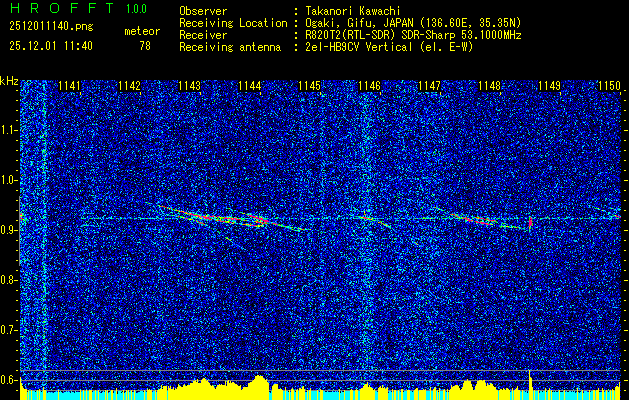This screenshot has width=629, height=400.
Task: Click the magenta burst spike before 1149
Action: click(530, 223)
